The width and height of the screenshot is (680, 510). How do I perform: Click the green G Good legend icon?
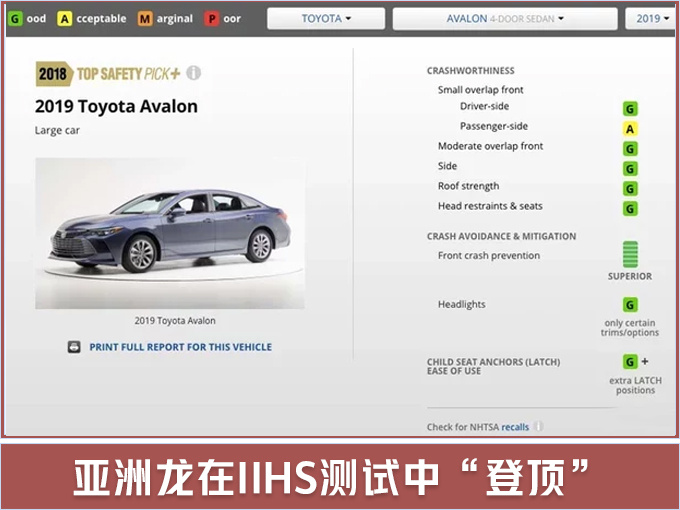(x=15, y=19)
